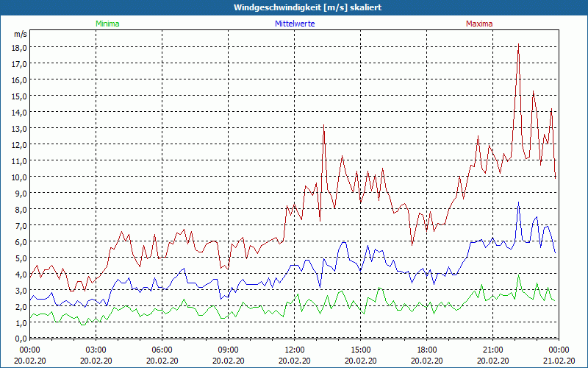
Task: Select the 21:00 time axis label
Action: (x=492, y=350)
